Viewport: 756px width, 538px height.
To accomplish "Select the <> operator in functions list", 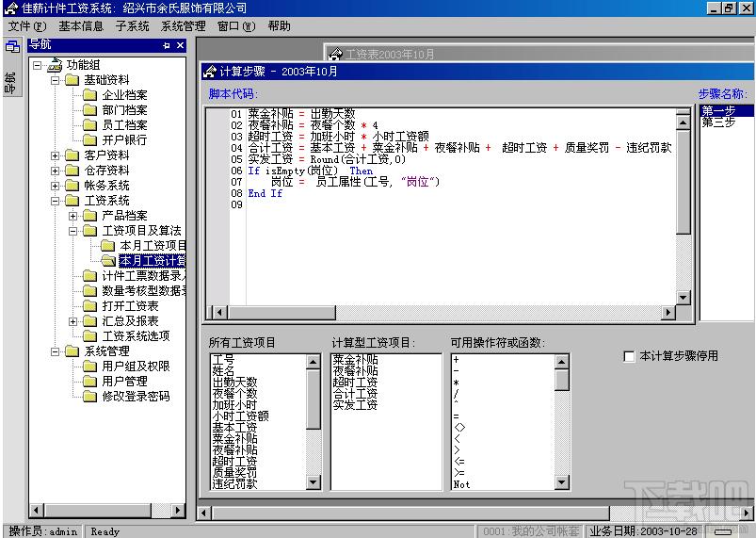I will tap(459, 428).
